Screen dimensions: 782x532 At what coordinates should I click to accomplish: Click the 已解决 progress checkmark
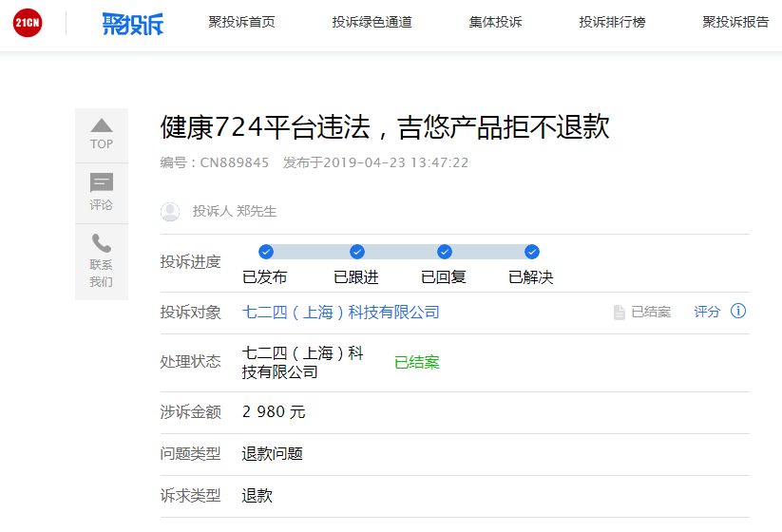(532, 252)
